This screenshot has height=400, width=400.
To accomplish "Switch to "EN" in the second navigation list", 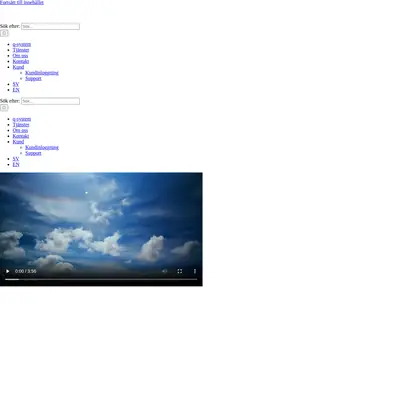I will pyautogui.click(x=16, y=164).
